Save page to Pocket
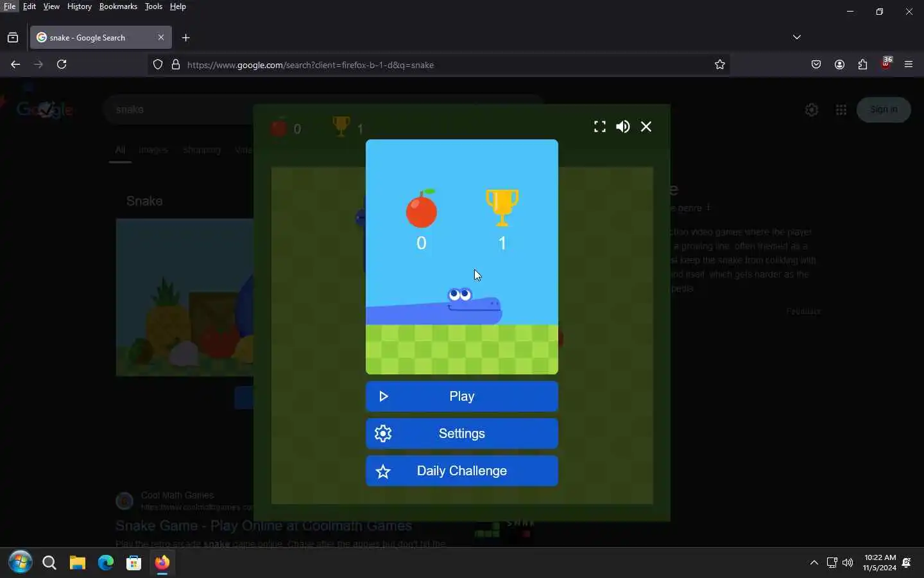 pyautogui.click(x=816, y=64)
